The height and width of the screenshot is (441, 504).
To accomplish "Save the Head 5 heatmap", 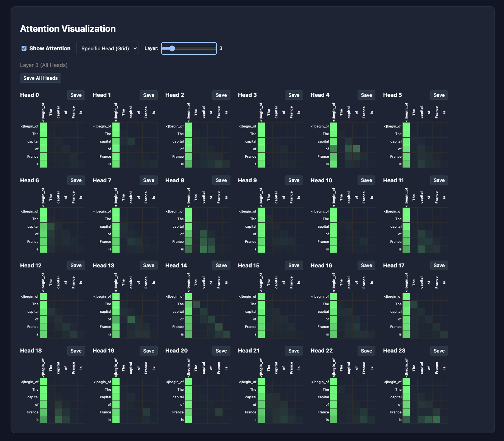I will (x=439, y=95).
